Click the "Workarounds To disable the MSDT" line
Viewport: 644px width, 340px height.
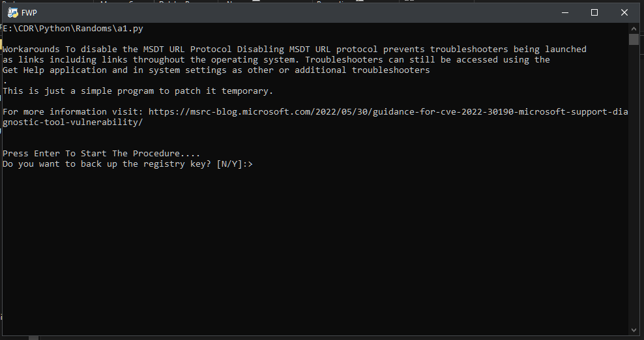(x=294, y=50)
